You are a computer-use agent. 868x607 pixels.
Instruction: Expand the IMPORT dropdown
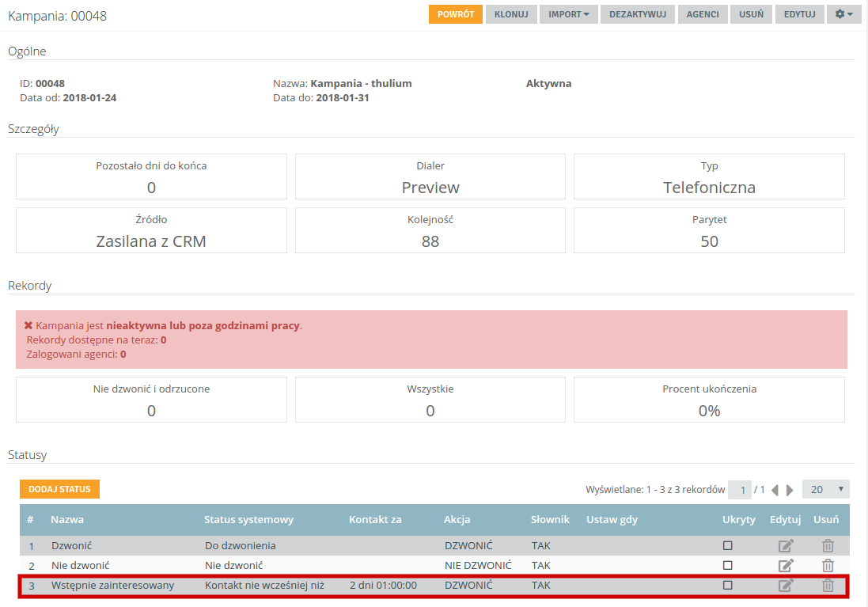[569, 14]
